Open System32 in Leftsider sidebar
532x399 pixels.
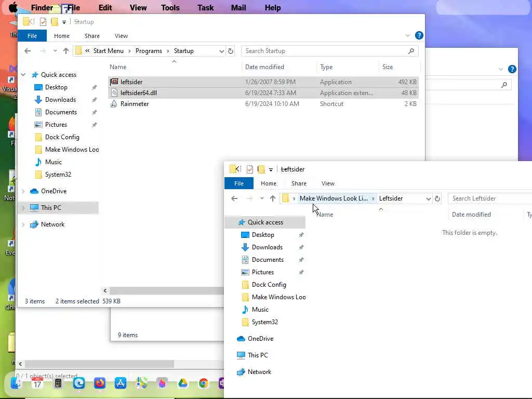264,322
